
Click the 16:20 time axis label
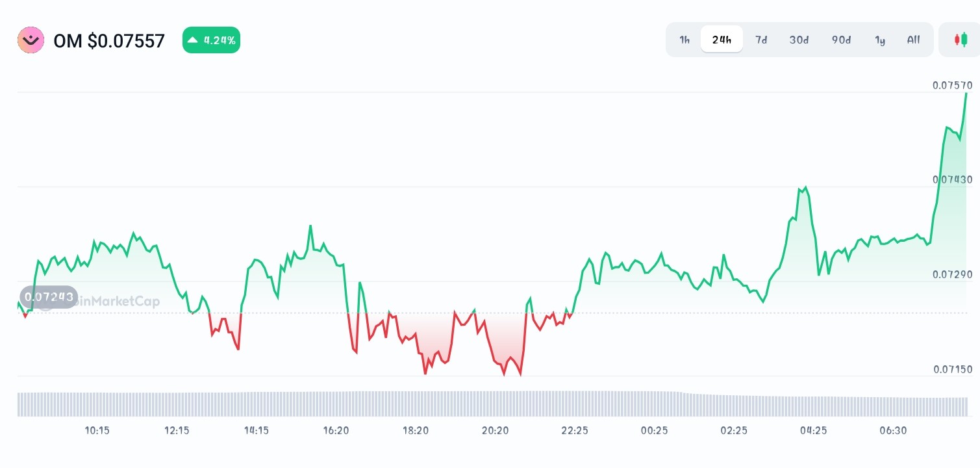coord(336,430)
